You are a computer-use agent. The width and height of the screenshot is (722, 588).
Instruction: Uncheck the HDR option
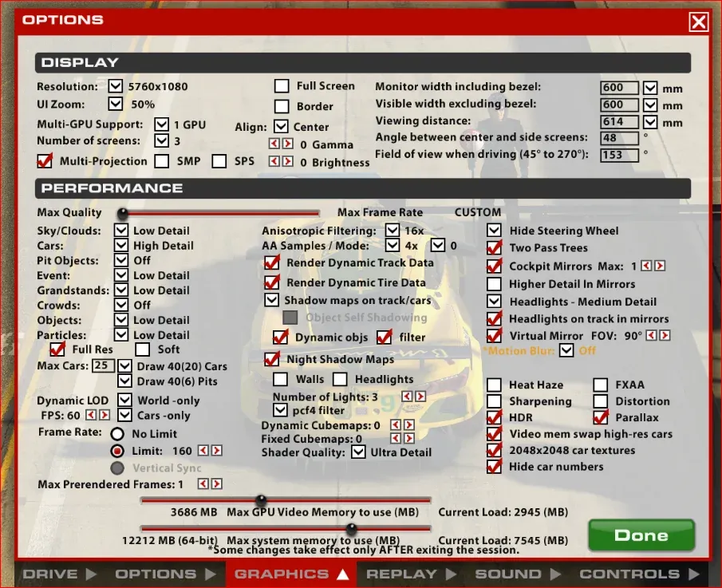[494, 417]
